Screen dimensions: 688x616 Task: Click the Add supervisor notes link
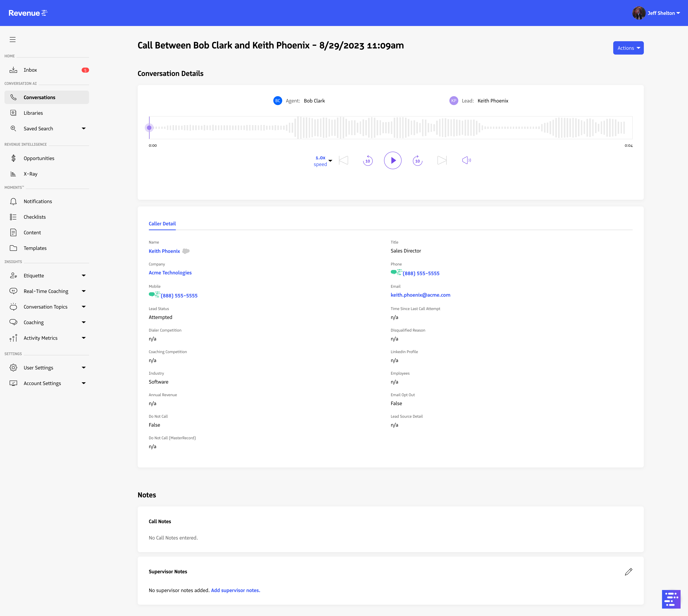click(x=235, y=590)
